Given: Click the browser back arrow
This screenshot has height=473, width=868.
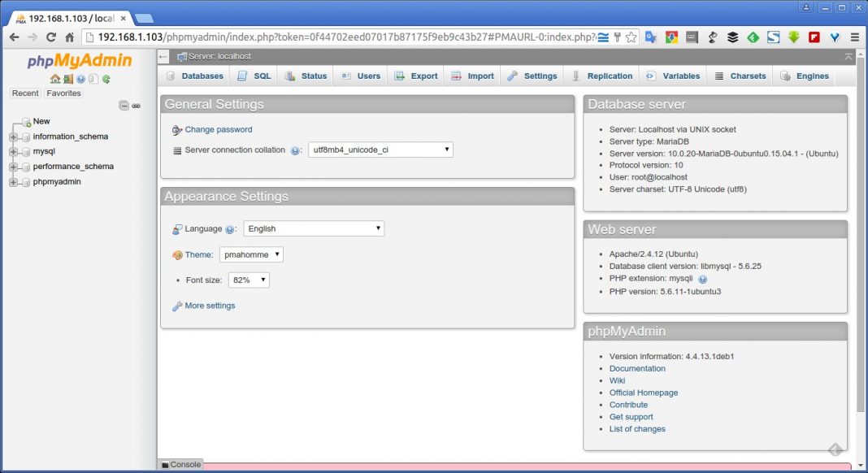Looking at the screenshot, I should 15,37.
